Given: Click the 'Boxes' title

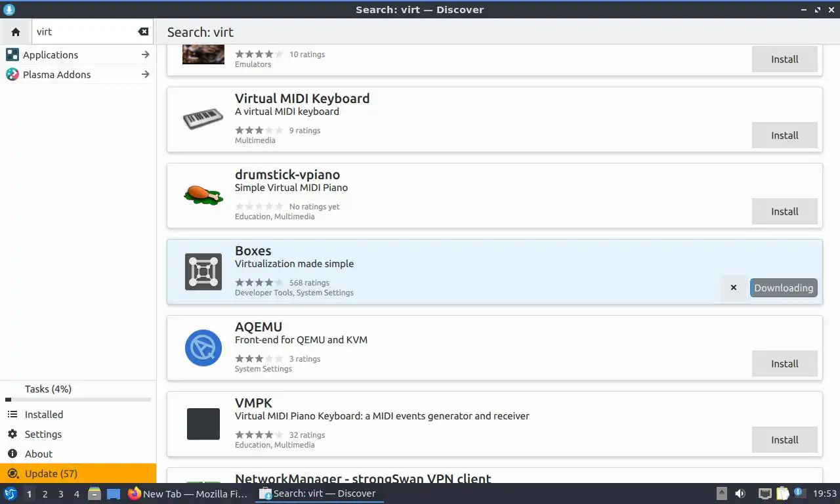Looking at the screenshot, I should tap(253, 251).
